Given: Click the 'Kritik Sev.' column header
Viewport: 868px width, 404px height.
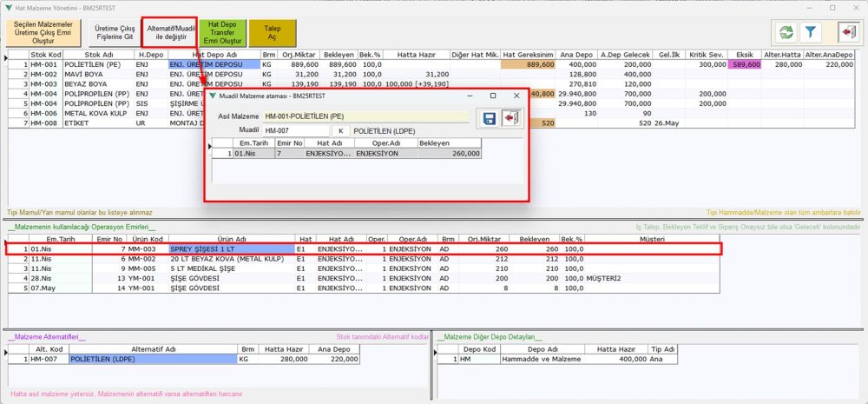Looking at the screenshot, I should click(707, 54).
